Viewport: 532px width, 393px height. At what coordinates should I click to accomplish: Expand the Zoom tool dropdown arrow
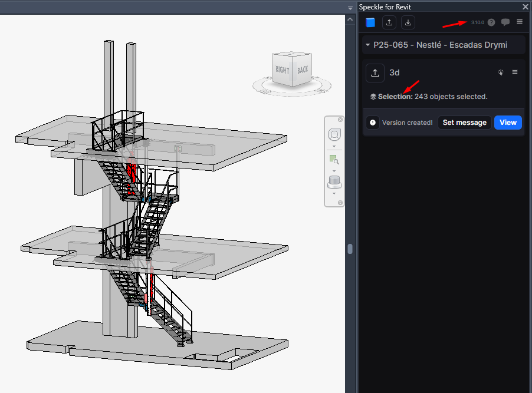point(334,171)
